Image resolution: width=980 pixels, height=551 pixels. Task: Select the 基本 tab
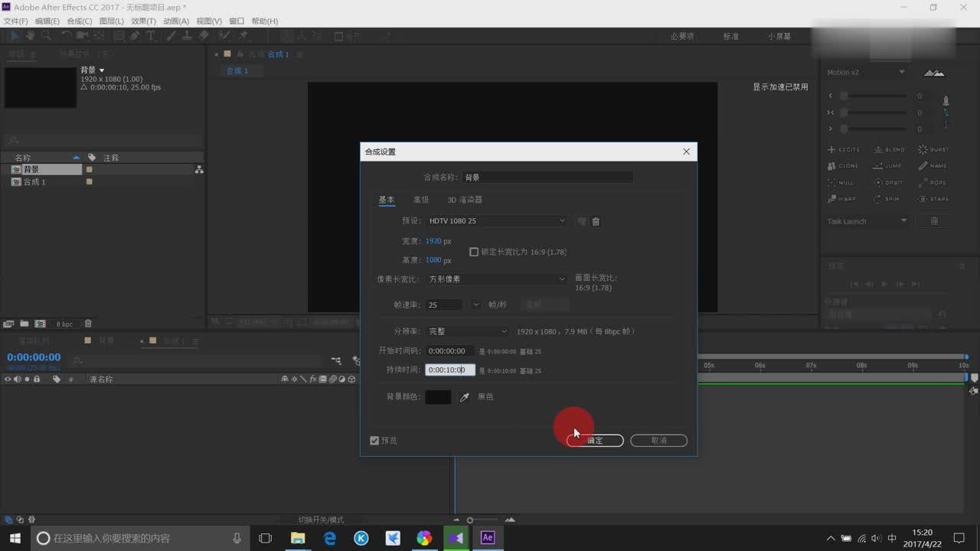[387, 200]
